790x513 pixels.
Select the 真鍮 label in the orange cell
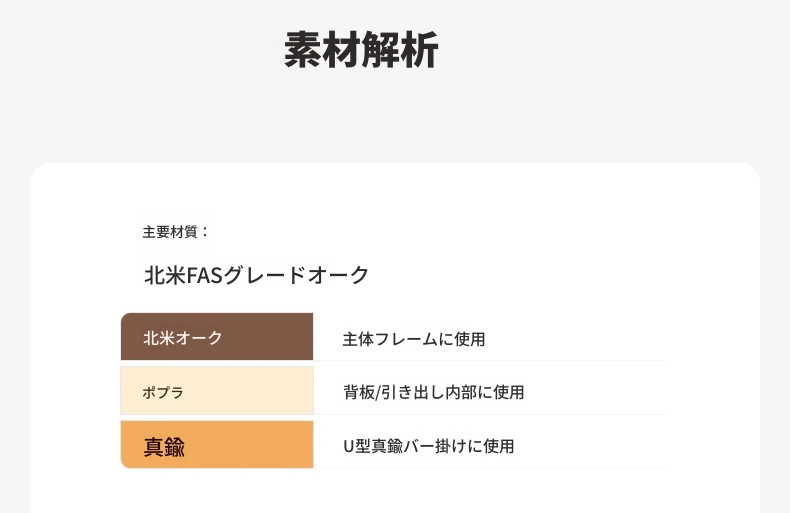pos(164,446)
